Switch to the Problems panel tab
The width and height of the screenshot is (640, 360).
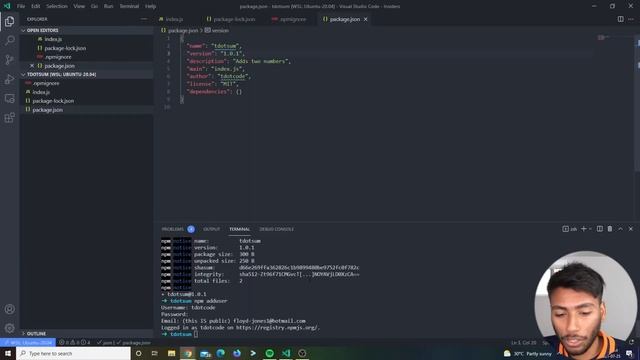173,229
